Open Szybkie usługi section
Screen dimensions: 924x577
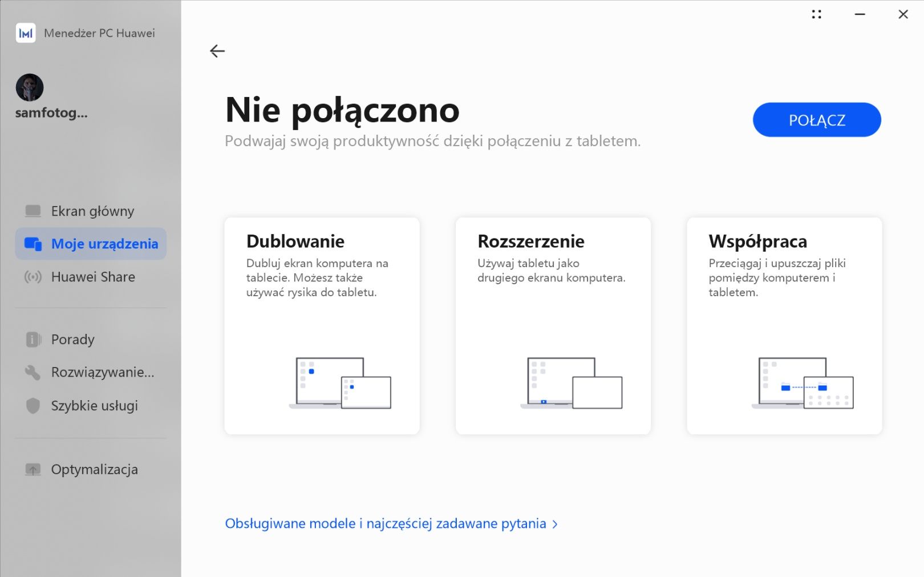(x=91, y=406)
